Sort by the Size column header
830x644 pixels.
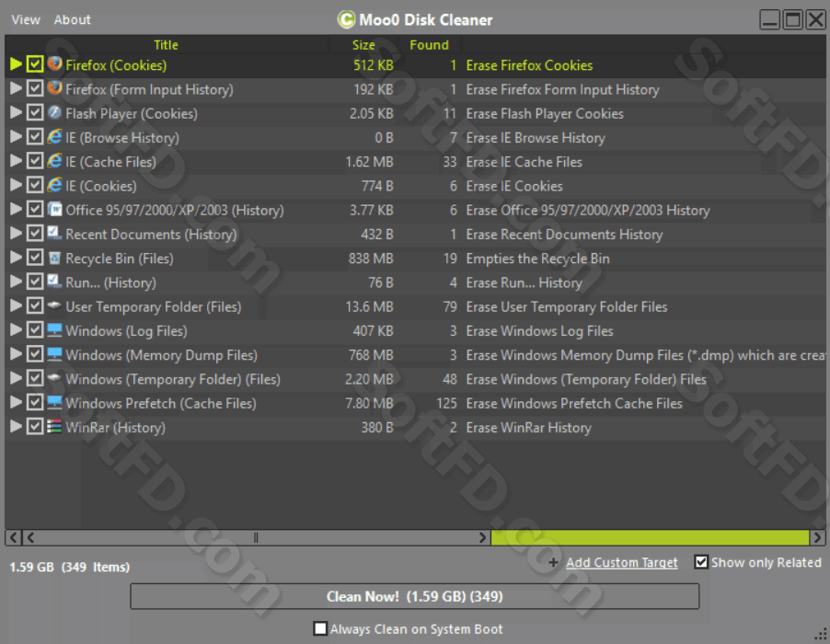363,45
